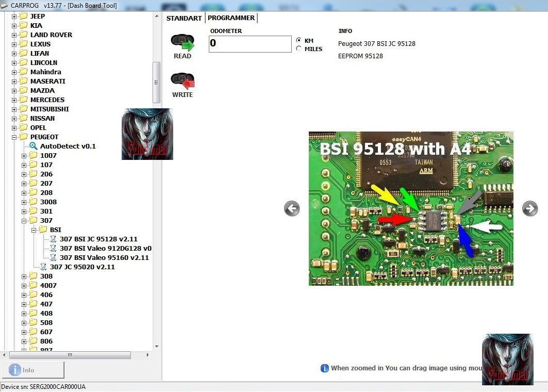The width and height of the screenshot is (548, 392).
Task: Select 307 BSI JC 95128 v2.11 entry
Action: coord(98,239)
